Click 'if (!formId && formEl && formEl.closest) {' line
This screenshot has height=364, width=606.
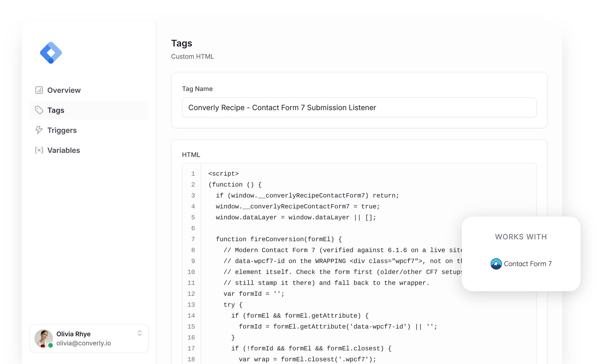[311, 349]
